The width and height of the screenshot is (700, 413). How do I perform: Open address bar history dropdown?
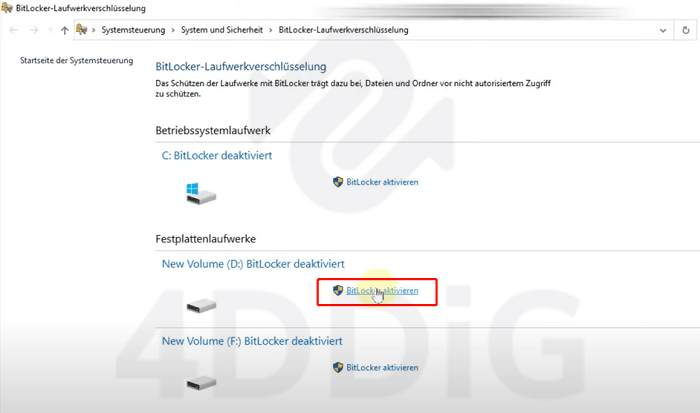coord(663,30)
